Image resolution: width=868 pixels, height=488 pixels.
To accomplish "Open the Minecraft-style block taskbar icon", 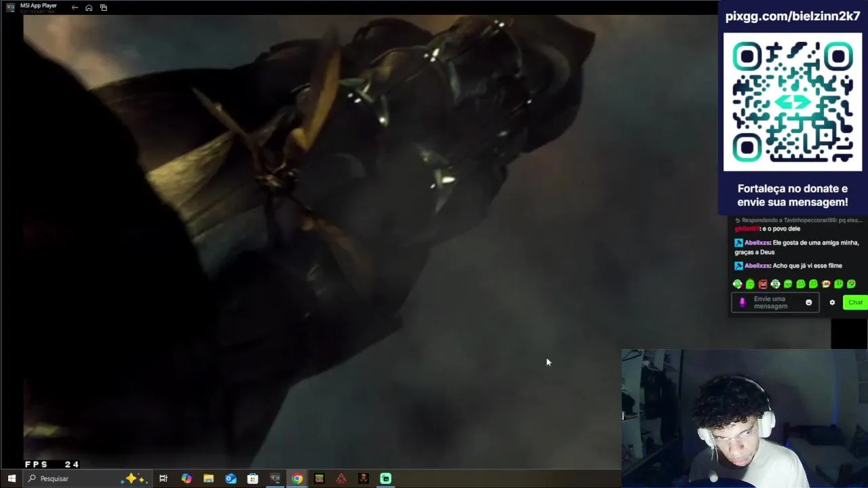I will 319,479.
